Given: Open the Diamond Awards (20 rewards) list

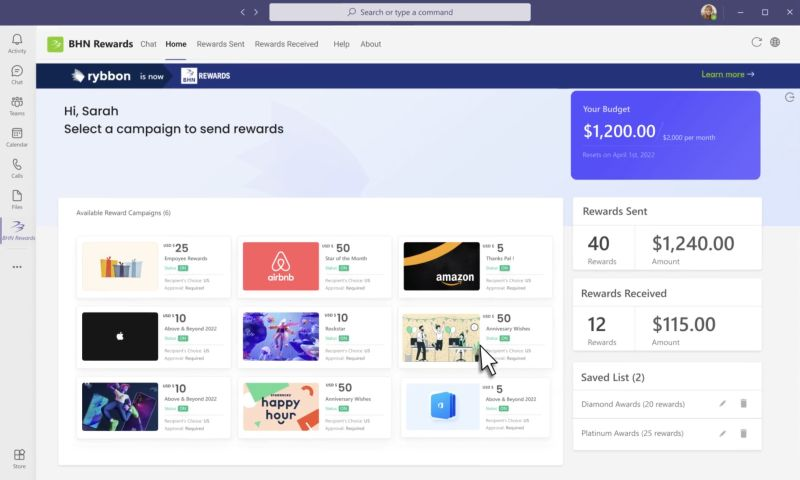Looking at the screenshot, I should [633, 404].
